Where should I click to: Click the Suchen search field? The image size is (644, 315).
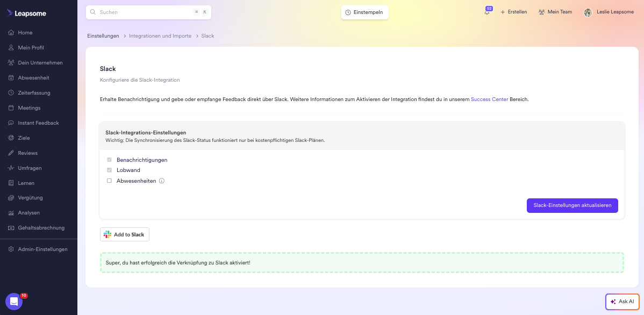point(142,12)
